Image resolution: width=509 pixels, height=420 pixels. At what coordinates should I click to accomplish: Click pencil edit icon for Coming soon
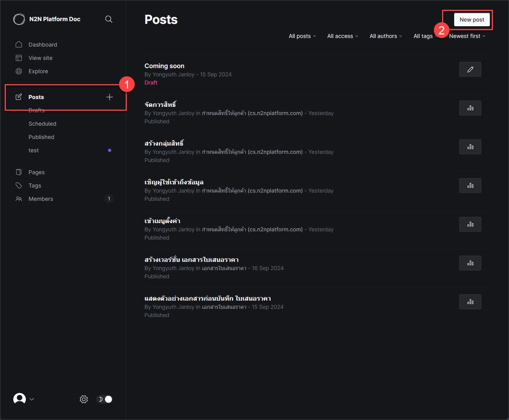click(470, 69)
